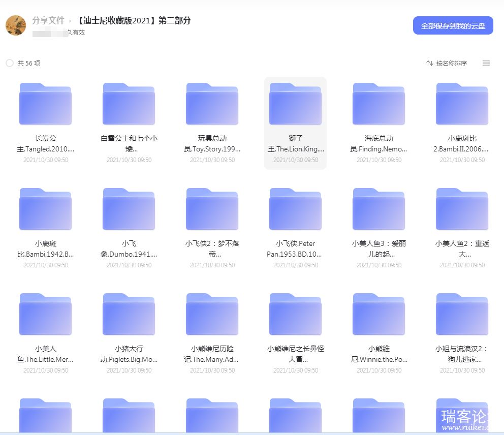Click the sharer's avatar picture
Image resolution: width=504 pixels, height=435 pixels.
[x=16, y=25]
